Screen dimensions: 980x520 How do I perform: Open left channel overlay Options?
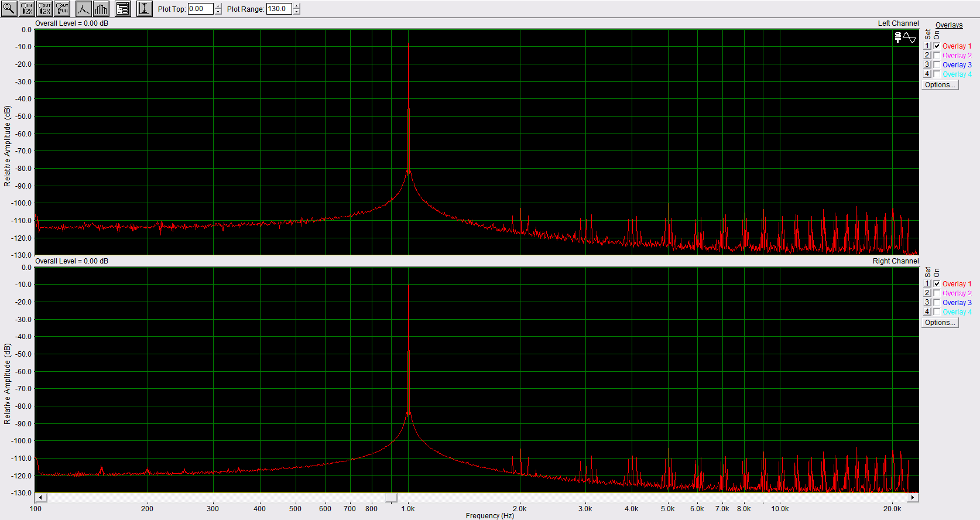[940, 85]
